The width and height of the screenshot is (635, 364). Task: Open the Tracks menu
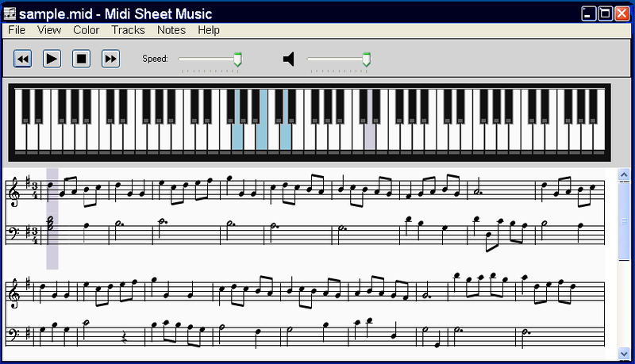128,30
